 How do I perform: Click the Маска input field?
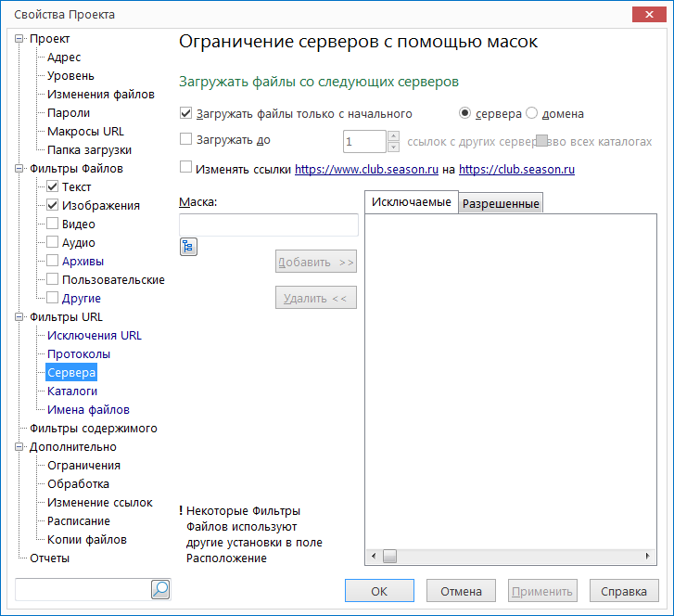click(x=269, y=225)
